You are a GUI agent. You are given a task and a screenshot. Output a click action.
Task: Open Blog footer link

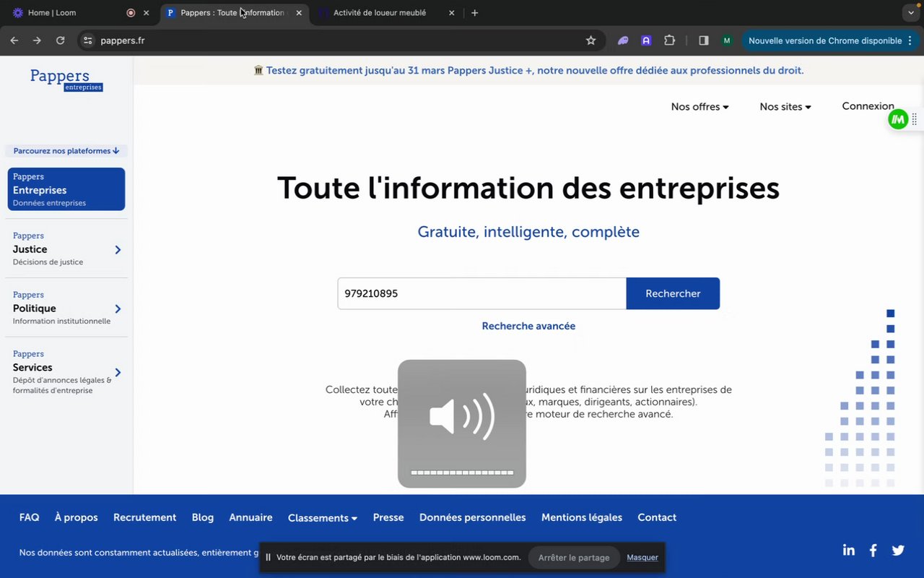point(203,517)
